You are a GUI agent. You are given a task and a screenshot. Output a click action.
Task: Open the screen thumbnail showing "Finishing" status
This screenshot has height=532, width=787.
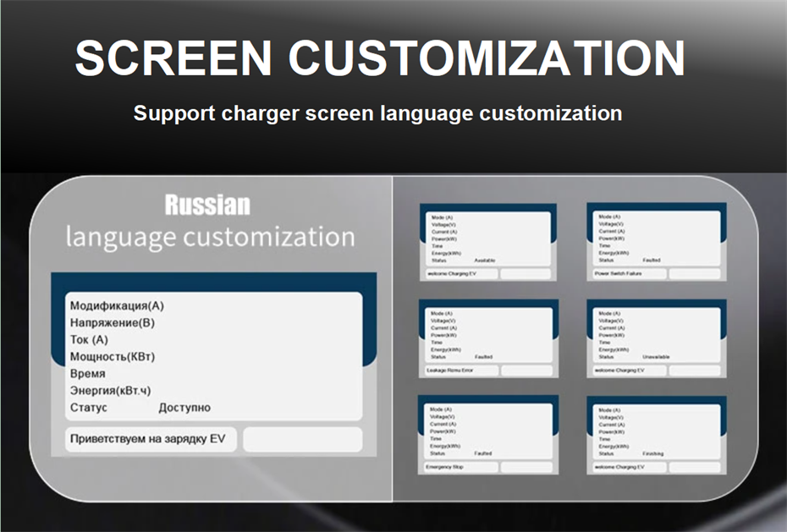(656, 435)
